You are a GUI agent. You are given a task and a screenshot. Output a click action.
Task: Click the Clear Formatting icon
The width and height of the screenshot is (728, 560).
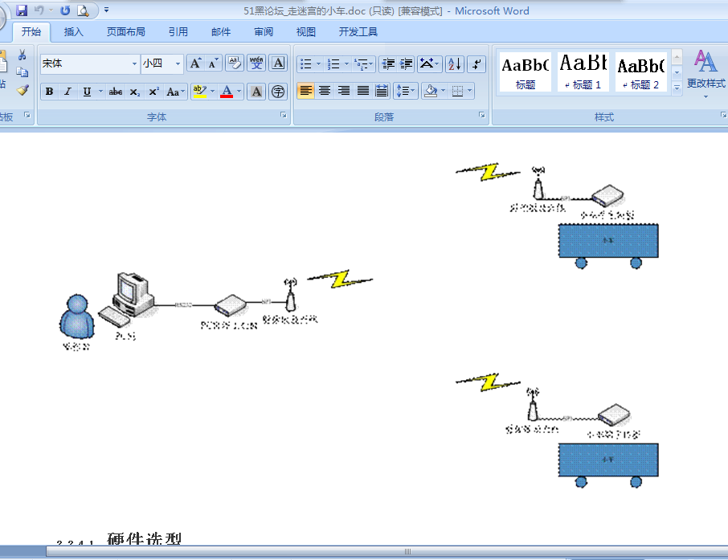235,63
